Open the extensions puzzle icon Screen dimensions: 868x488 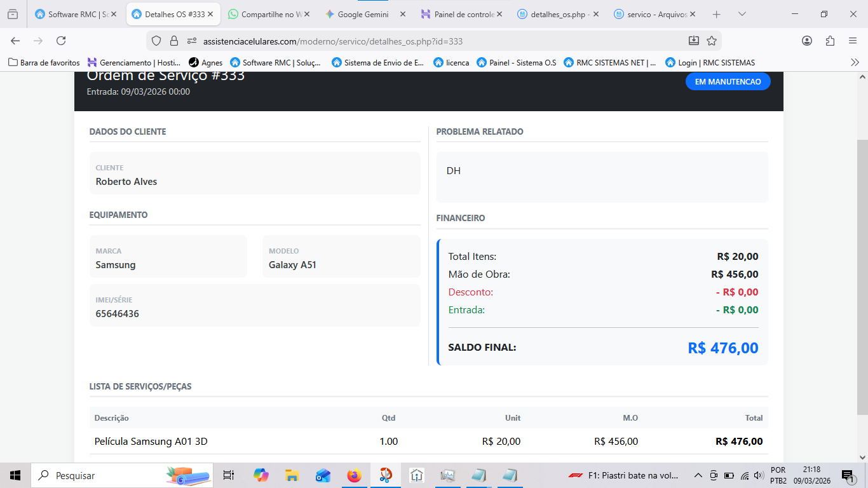(830, 41)
